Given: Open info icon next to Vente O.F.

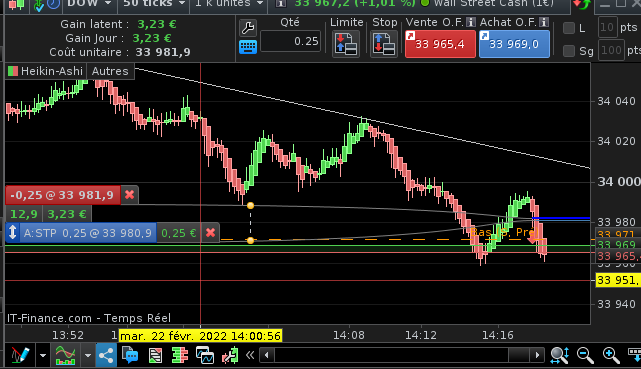Looking at the screenshot, I should pos(471,22).
